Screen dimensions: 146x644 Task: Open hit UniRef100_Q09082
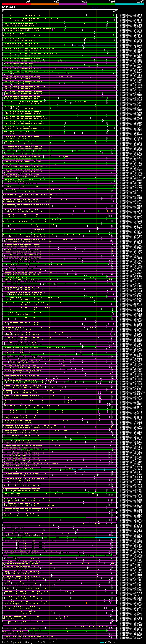click(x=131, y=27)
